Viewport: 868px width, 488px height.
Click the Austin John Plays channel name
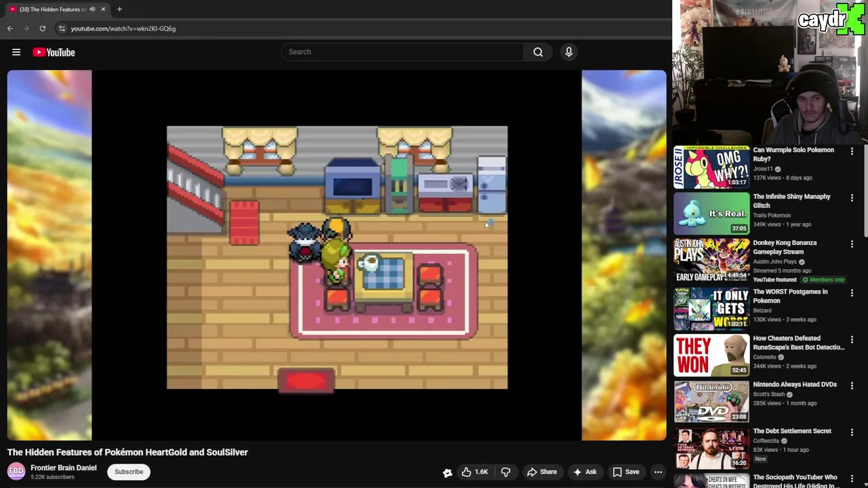coord(775,262)
